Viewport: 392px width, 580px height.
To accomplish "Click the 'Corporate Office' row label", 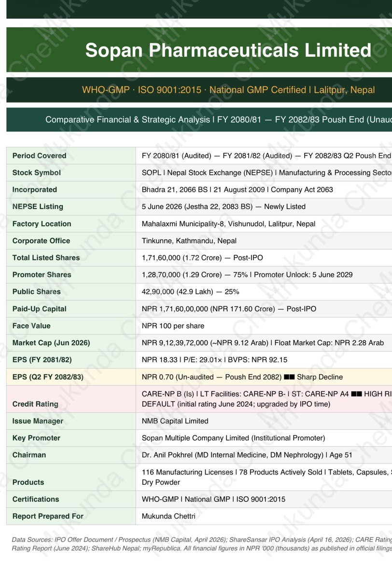I will point(41,241).
